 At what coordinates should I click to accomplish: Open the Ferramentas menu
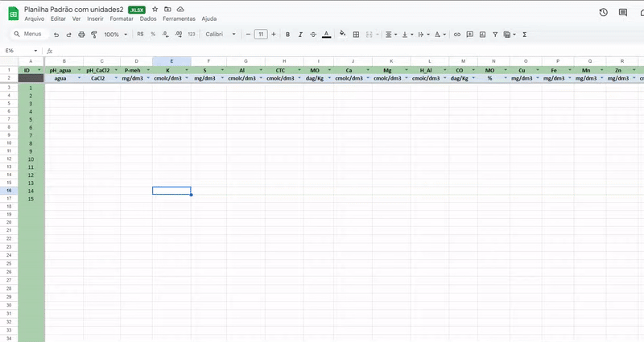tap(179, 19)
